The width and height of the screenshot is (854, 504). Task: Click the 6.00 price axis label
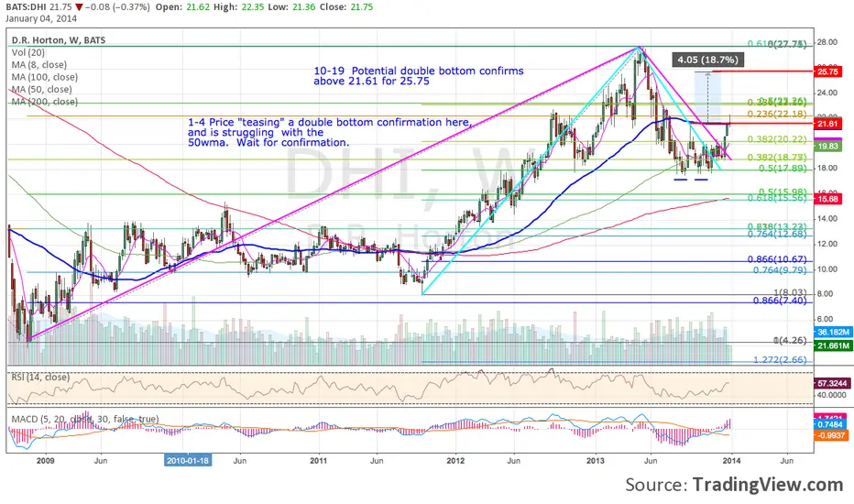827,319
